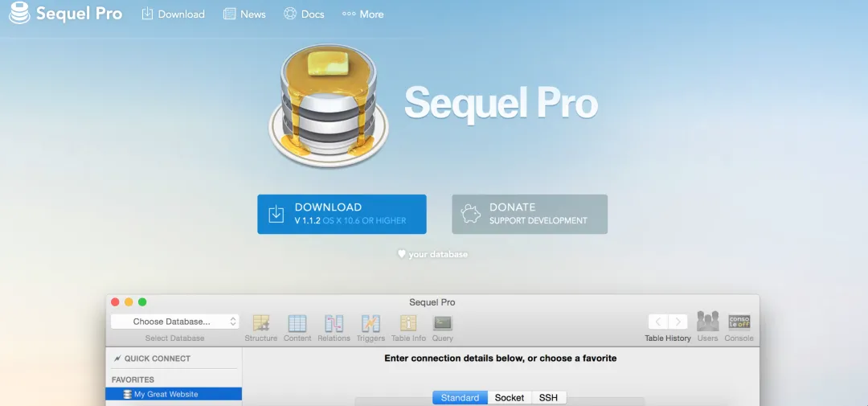Click Quick Connect in sidebar
The height and width of the screenshot is (406, 868).
click(152, 359)
